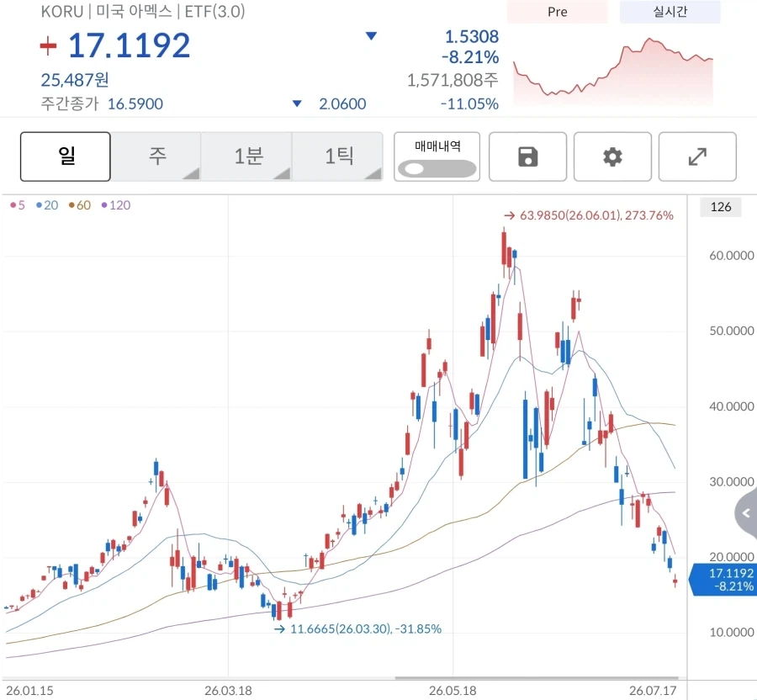Viewport: 757px width, 700px height.
Task: Click the 주간종가 16.5900 value
Action: click(x=135, y=103)
